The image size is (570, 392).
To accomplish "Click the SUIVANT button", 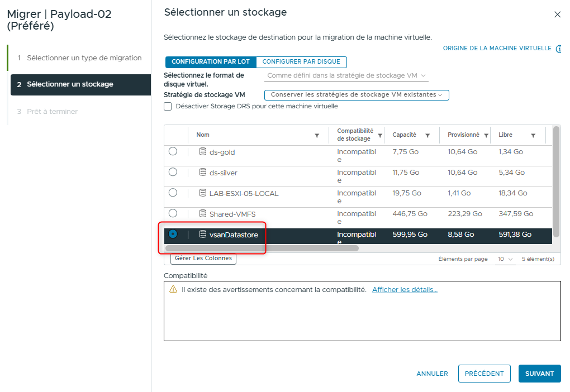I will pos(539,373).
